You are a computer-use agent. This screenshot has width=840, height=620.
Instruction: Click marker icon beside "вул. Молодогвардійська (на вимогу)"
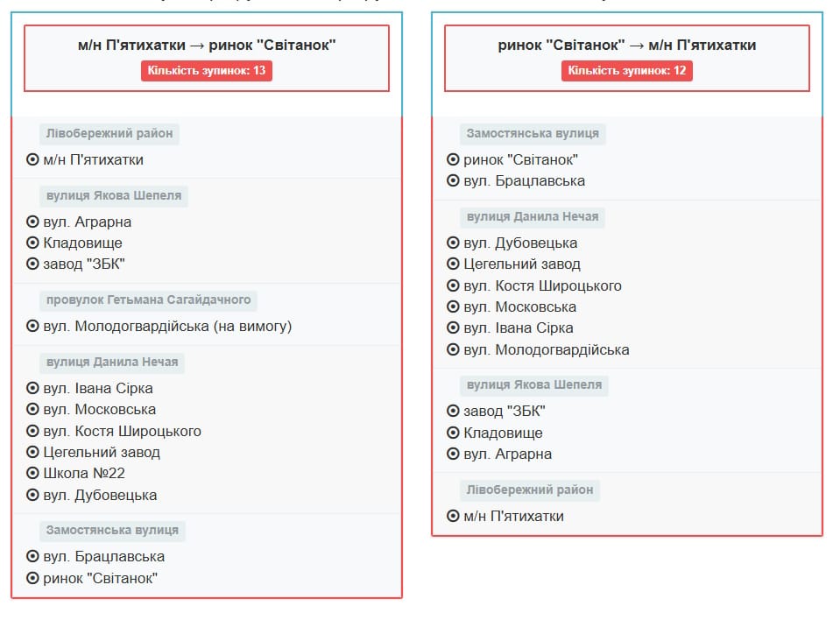[32, 327]
